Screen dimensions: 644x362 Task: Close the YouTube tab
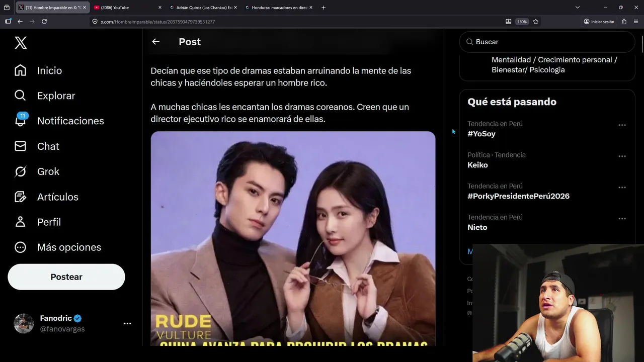point(160,8)
